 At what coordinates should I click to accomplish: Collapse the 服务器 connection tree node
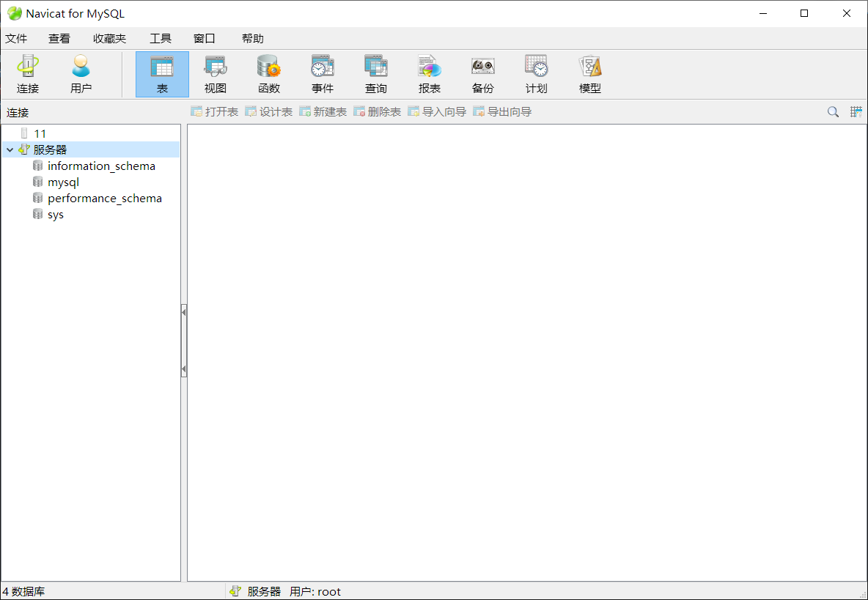10,149
